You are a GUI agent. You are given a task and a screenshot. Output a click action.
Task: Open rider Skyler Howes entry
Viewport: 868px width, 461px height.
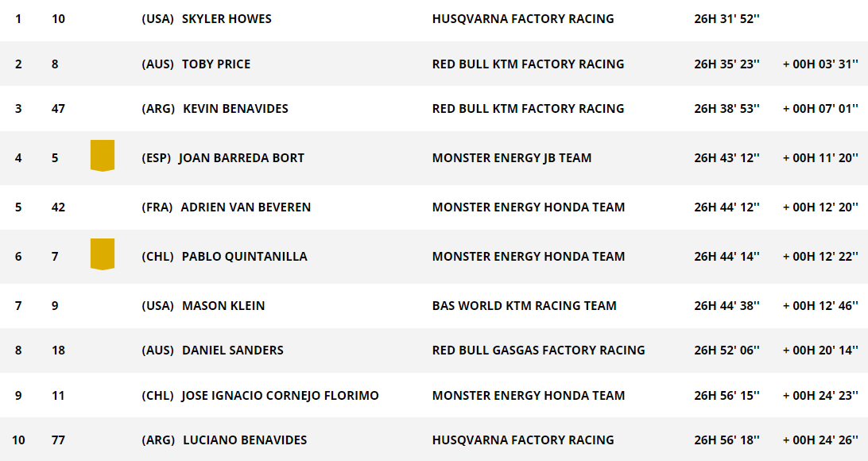[x=227, y=19]
